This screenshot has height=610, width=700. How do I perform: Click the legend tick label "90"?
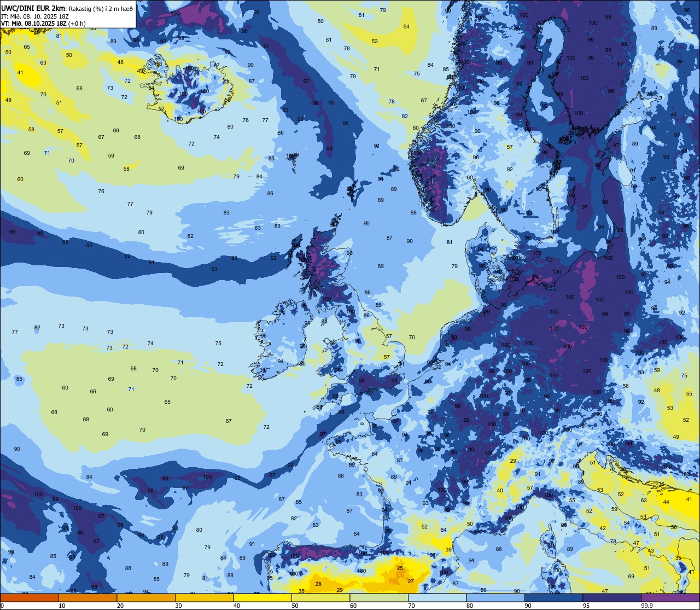528,605
